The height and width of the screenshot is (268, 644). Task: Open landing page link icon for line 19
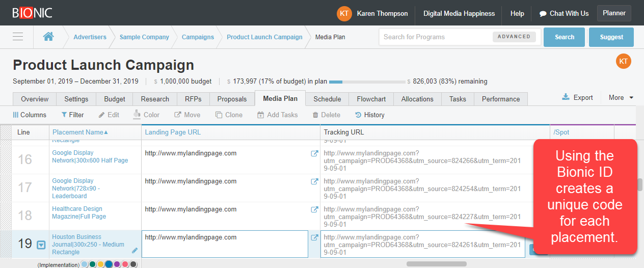[x=314, y=237]
